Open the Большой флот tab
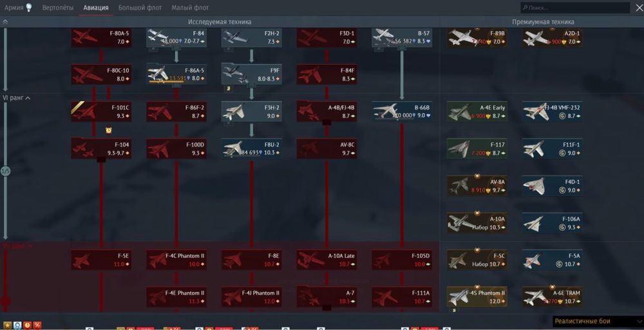 pos(140,8)
